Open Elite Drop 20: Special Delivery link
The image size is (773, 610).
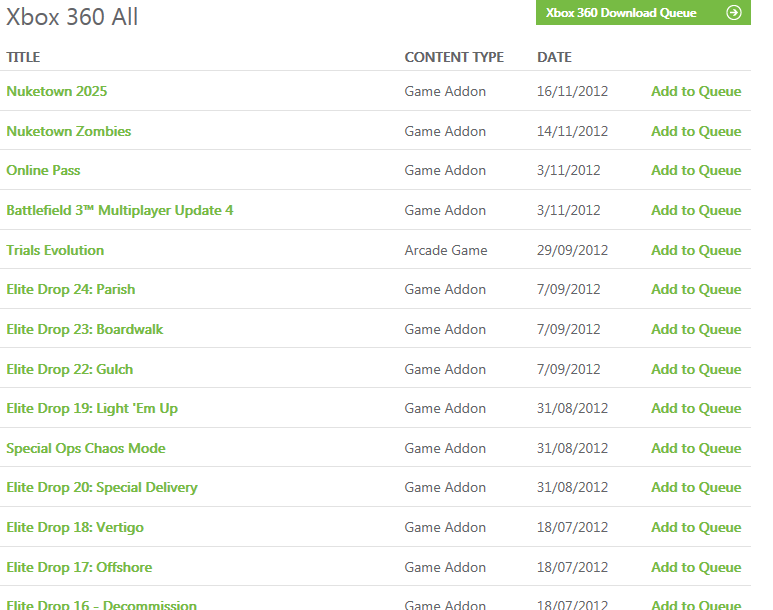point(102,487)
